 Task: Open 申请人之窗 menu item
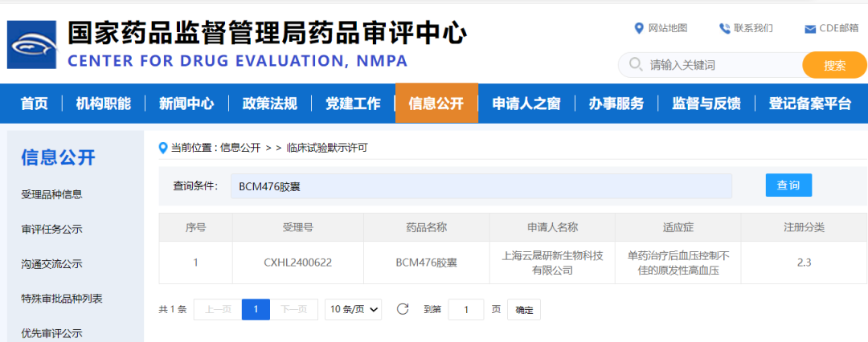click(526, 104)
